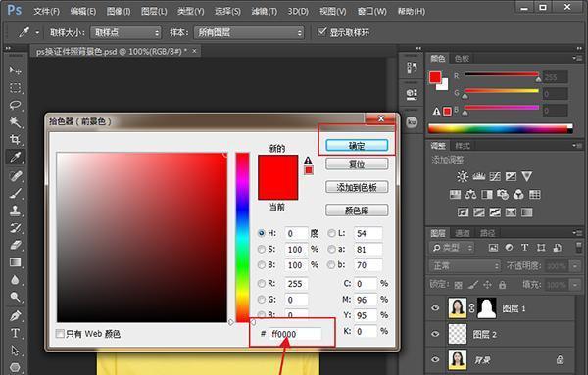Viewport: 588px width, 375px height.
Task: Open the Edit menu
Action: [x=83, y=11]
